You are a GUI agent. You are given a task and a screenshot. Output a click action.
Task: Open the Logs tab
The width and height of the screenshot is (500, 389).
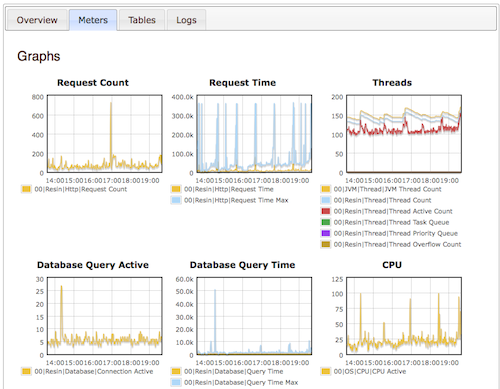pyautogui.click(x=186, y=20)
